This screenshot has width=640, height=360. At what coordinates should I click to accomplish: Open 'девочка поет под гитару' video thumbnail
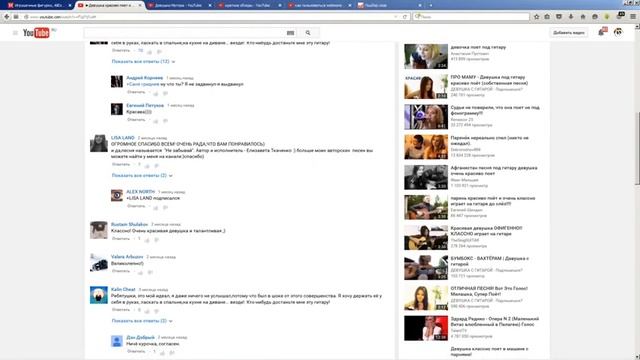[x=426, y=56]
